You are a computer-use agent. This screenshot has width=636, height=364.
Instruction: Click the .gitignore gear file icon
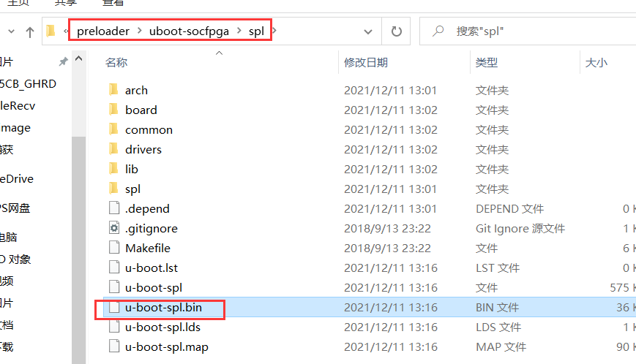114,228
